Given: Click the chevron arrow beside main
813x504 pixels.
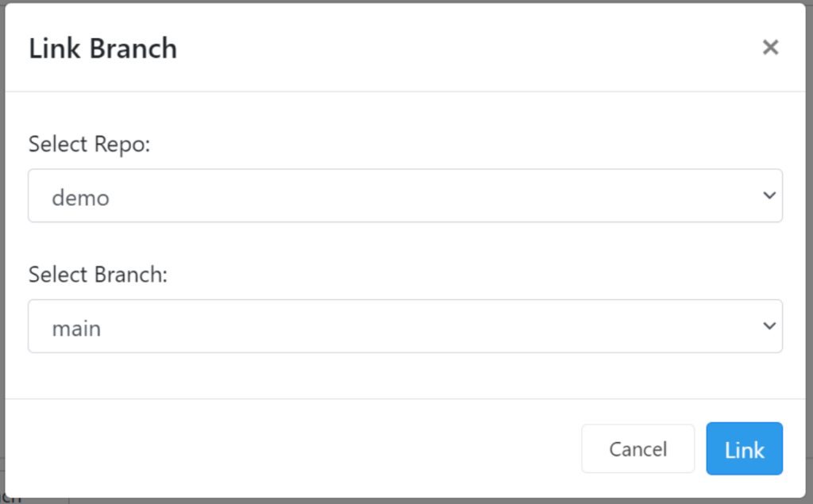Looking at the screenshot, I should click(x=769, y=326).
